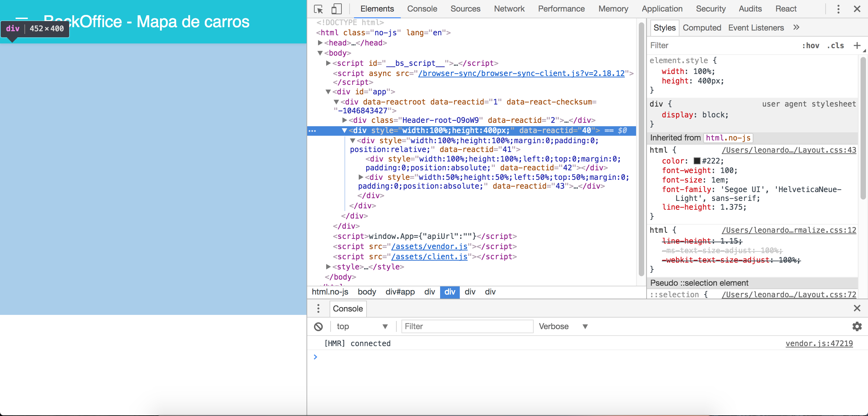Toggle the :hov element state panel

click(x=810, y=45)
